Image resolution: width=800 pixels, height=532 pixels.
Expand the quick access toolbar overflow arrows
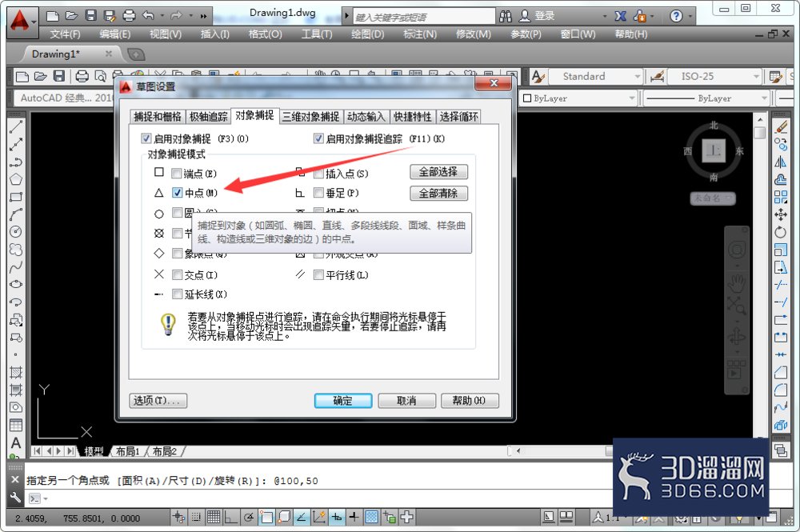203,16
